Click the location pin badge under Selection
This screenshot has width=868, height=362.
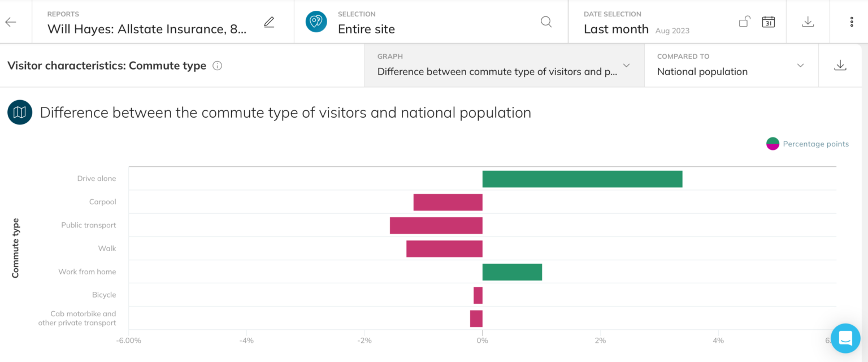(x=316, y=21)
